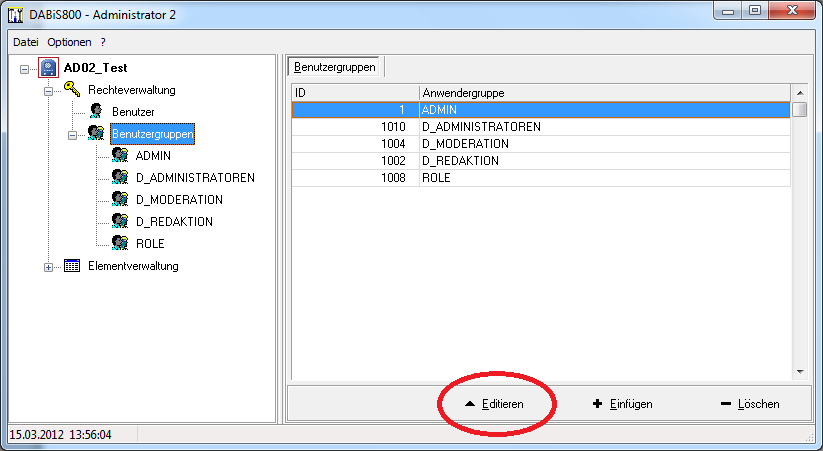Select the D_REDAKTION row in table

(540, 160)
